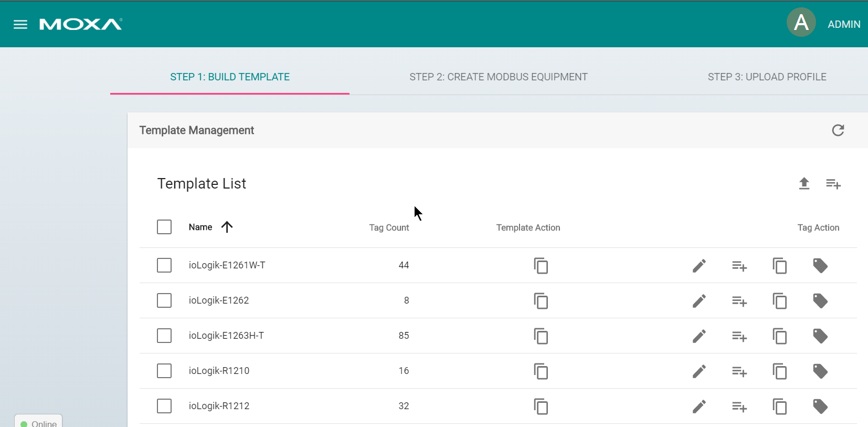The width and height of the screenshot is (868, 427).
Task: Sort templates by Name using the arrow
Action: [x=227, y=227]
